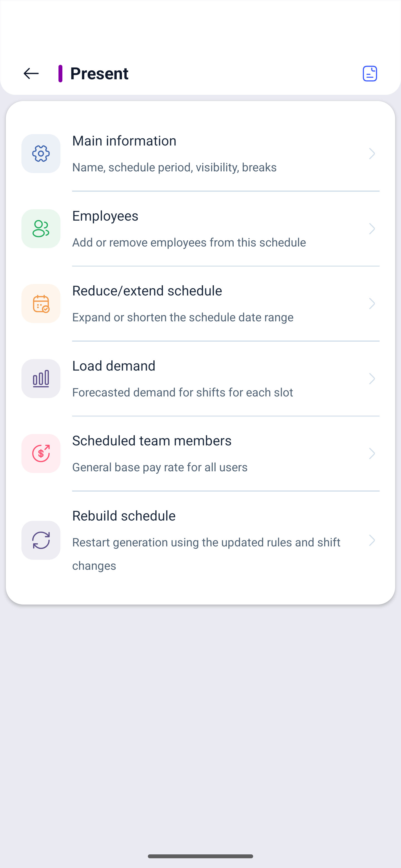Tap the Rebuild schedule chevron
The image size is (401, 868).
click(x=372, y=541)
